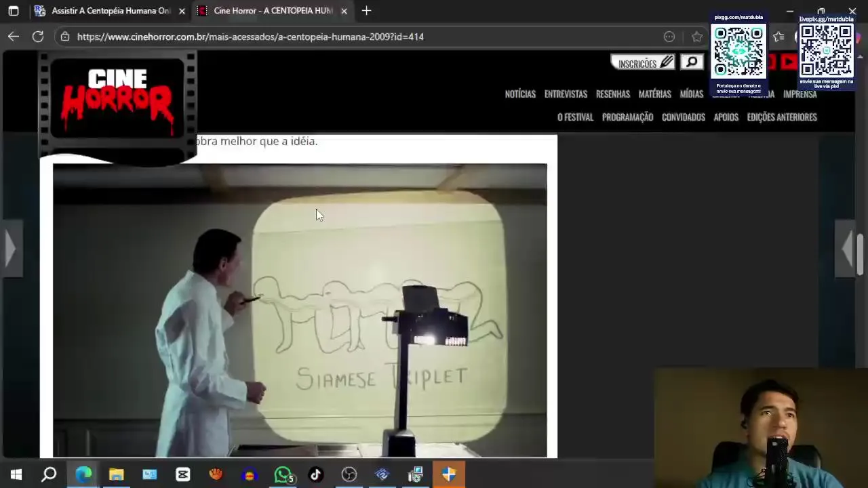Open a new browser tab

coord(366,11)
